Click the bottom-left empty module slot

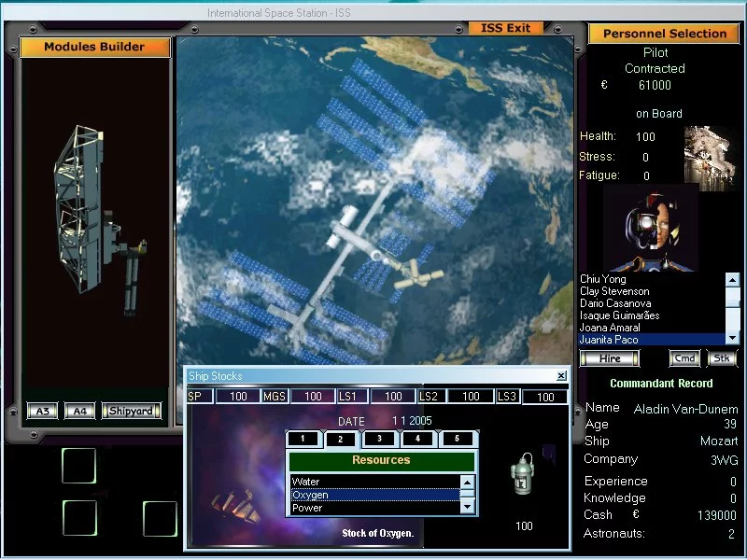click(79, 518)
